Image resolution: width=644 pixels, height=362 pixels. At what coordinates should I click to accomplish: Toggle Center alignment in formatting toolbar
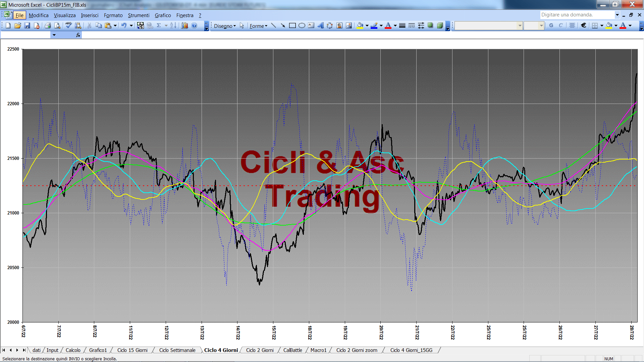point(572,25)
